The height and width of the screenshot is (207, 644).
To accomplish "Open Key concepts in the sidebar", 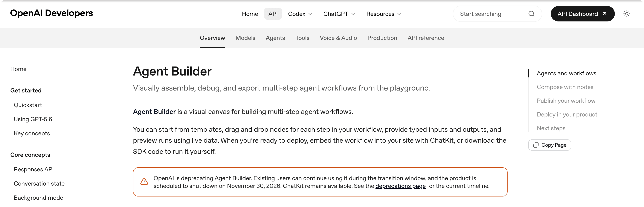I will 32,134.
